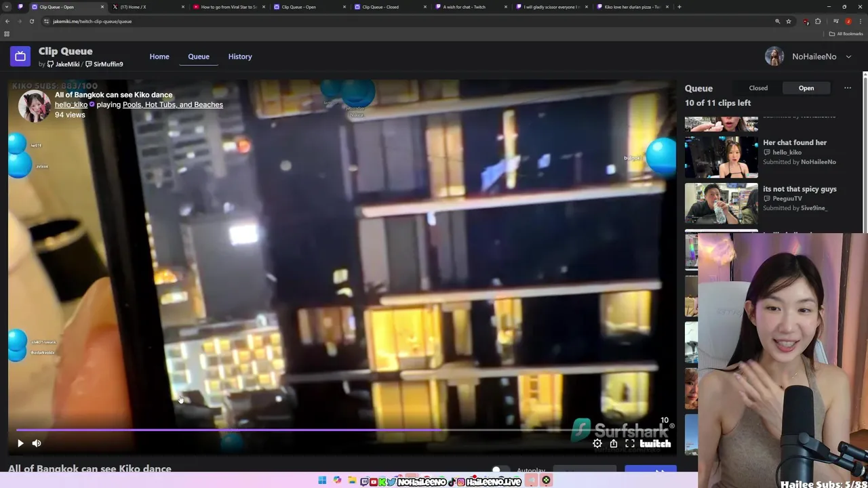Click the '94 views' text
The image size is (868, 488).
point(70,115)
